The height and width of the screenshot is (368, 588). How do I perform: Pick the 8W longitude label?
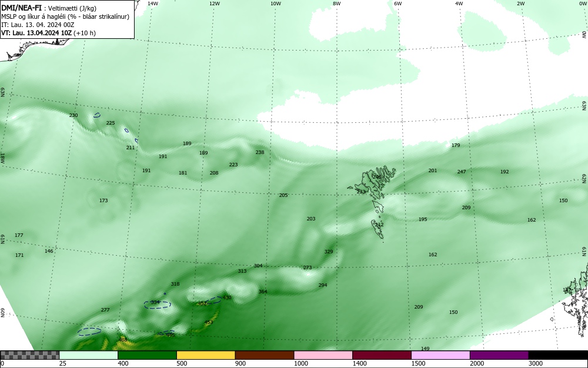point(337,4)
